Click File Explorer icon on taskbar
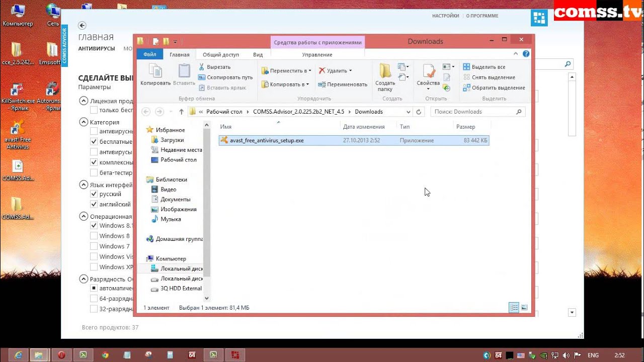644x362 pixels. 39,355
